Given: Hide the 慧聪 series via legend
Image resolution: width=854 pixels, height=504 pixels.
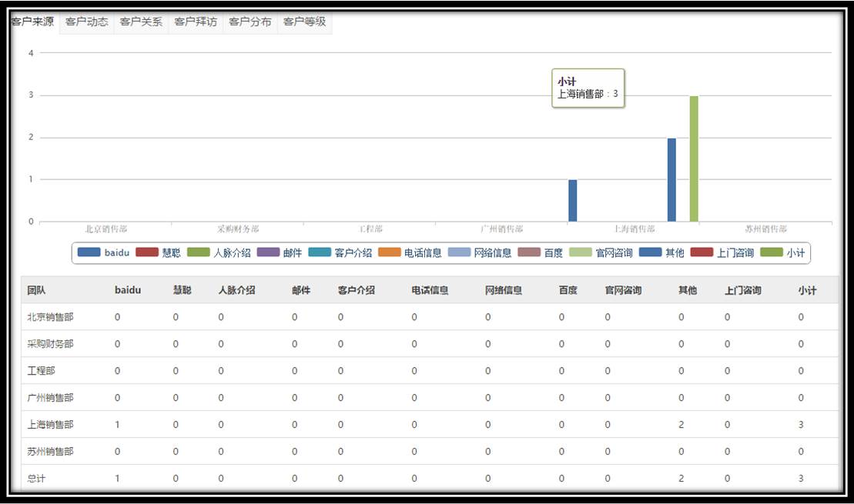Looking at the screenshot, I should point(159,252).
